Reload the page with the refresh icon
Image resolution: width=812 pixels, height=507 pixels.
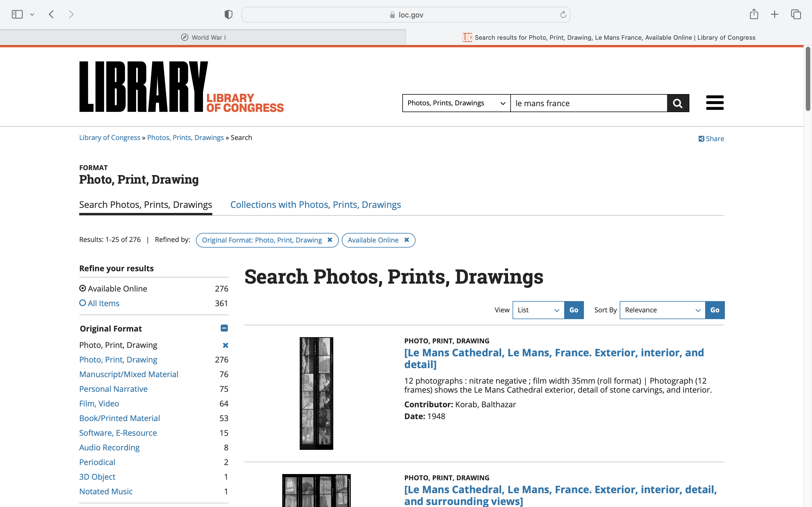[x=563, y=14]
